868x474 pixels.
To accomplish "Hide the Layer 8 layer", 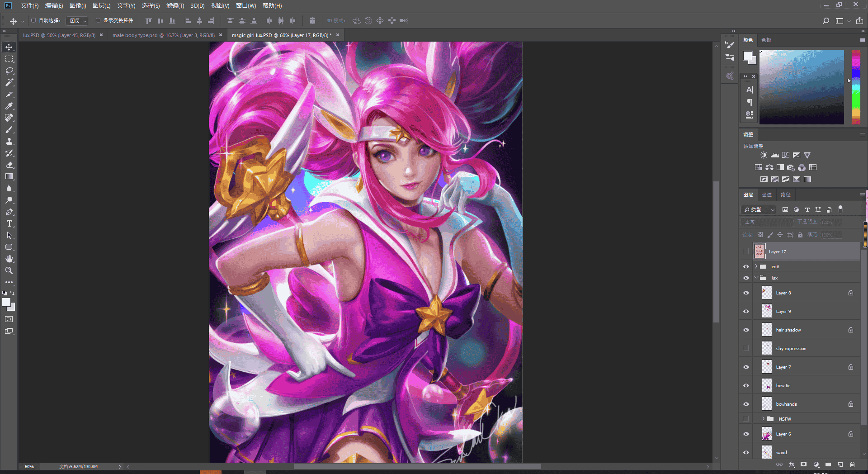I will pyautogui.click(x=746, y=293).
